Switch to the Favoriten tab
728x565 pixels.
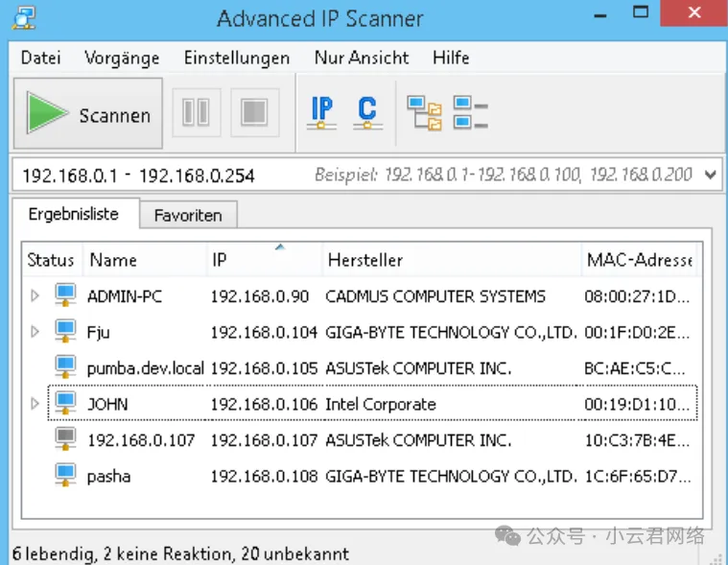click(188, 215)
